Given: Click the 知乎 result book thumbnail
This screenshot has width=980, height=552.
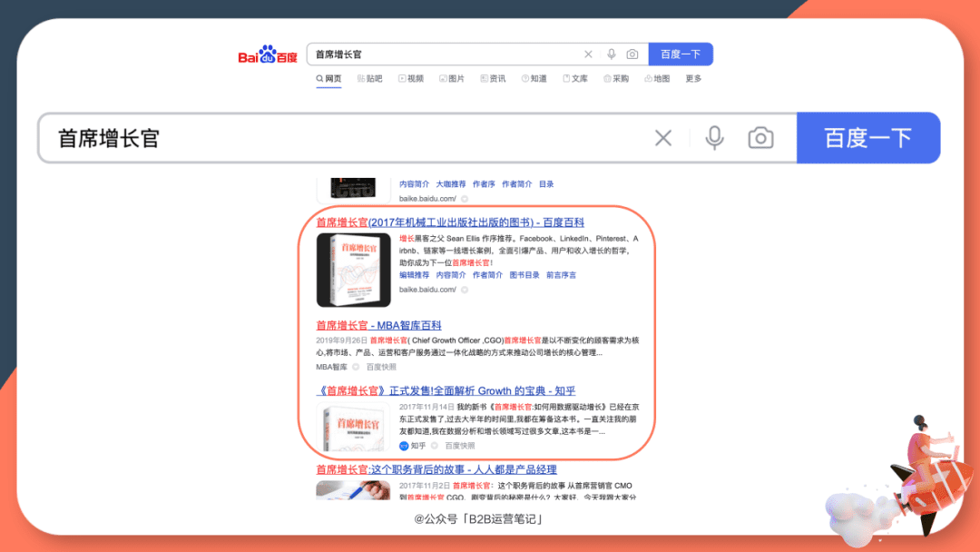Looking at the screenshot, I should click(354, 427).
